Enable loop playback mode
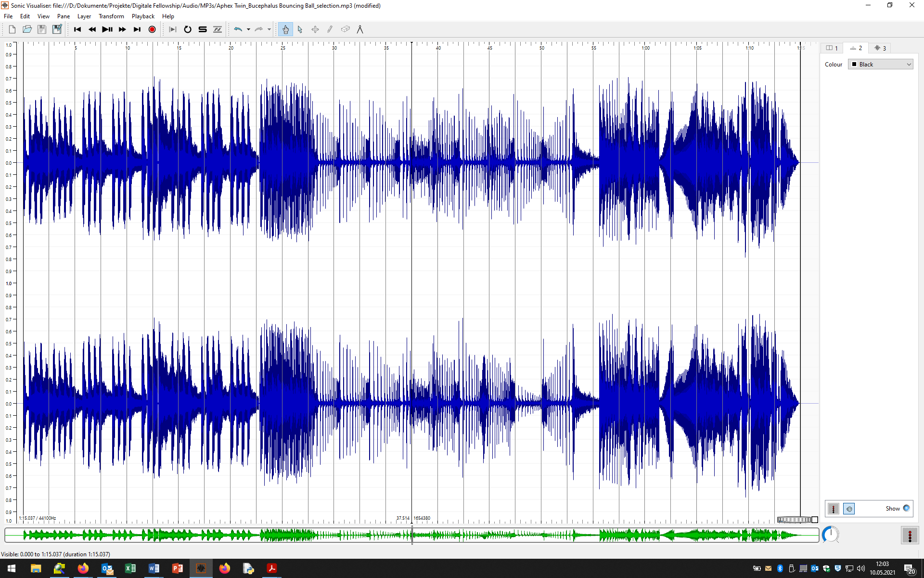Viewport: 924px width, 578px height. (x=188, y=29)
